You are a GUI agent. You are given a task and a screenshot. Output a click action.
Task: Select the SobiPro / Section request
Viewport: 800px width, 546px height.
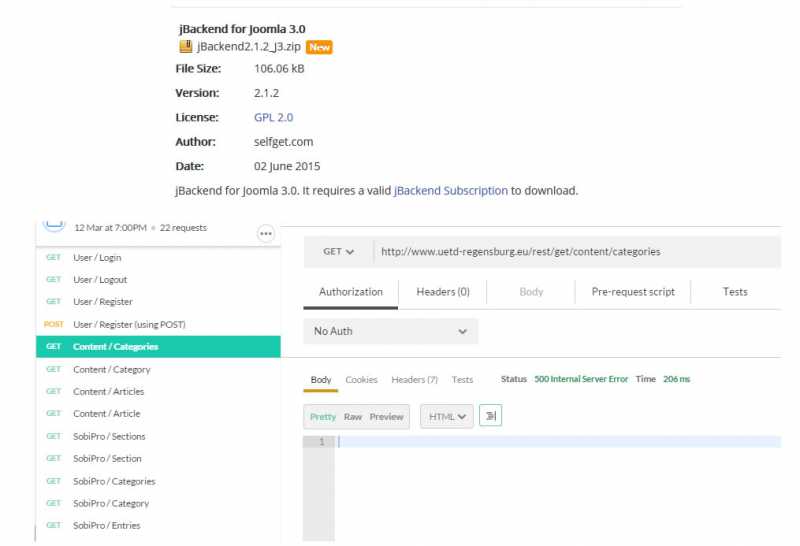click(158, 458)
